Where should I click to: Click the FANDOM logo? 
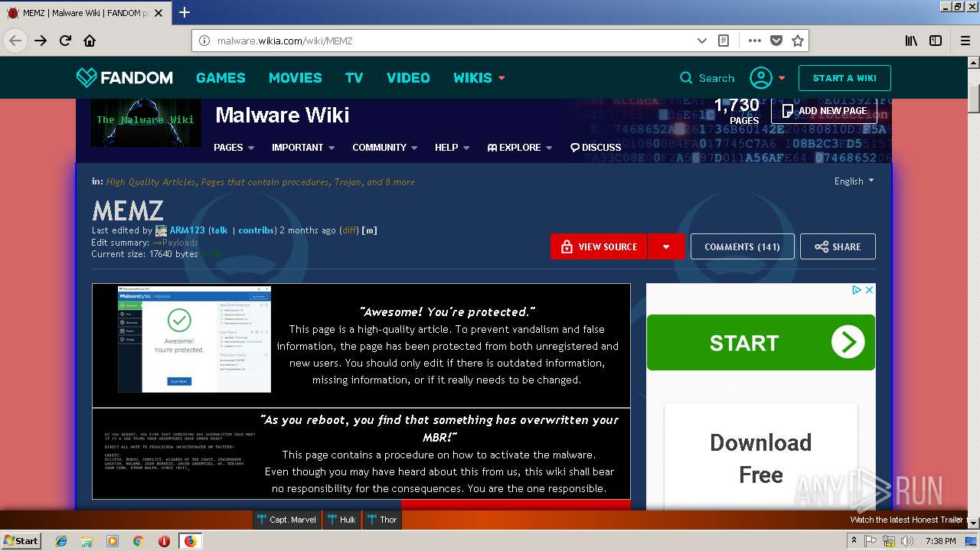(125, 77)
